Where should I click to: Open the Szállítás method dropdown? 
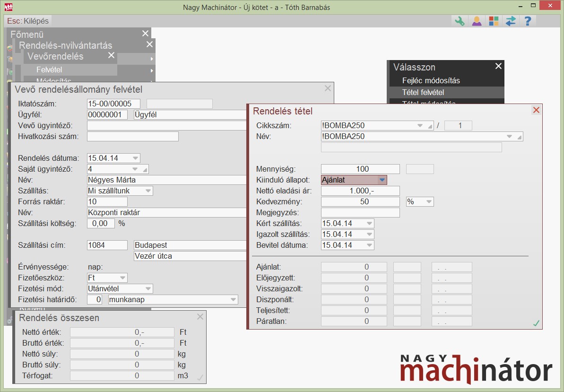148,191
